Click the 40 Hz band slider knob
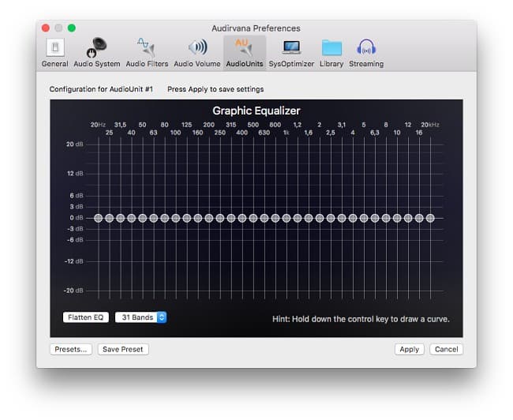Viewport: 513px width, 420px height. [x=132, y=218]
